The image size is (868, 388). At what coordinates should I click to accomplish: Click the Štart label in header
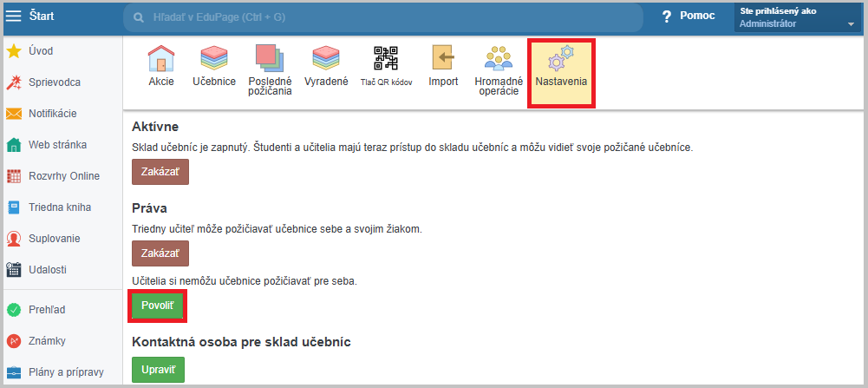click(x=42, y=16)
